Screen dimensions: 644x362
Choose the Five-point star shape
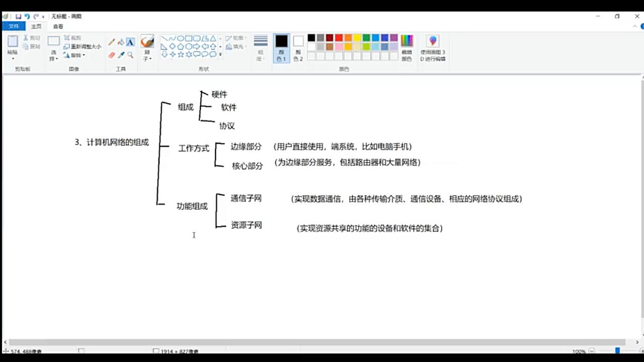click(x=180, y=54)
